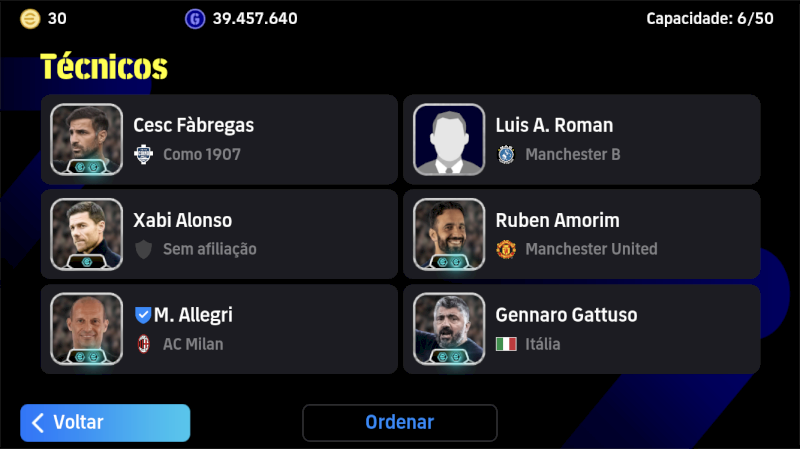Tap the Capacidade 6/50 counter
The height and width of the screenshot is (449, 800).
click(x=710, y=19)
